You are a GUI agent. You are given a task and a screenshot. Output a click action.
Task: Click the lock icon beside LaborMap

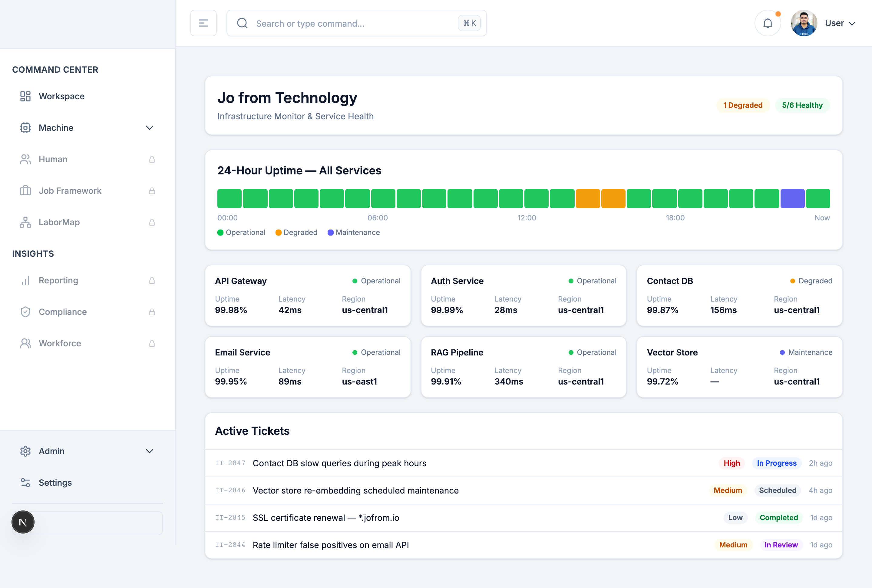(x=152, y=222)
